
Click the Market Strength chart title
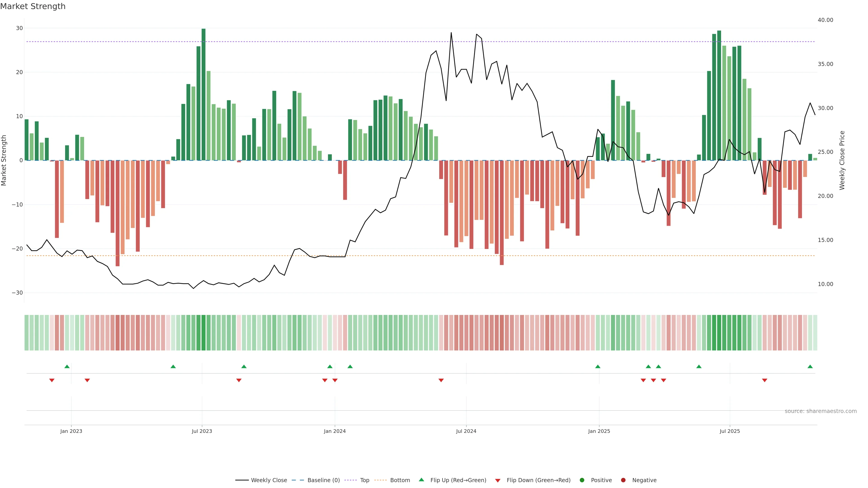33,6
